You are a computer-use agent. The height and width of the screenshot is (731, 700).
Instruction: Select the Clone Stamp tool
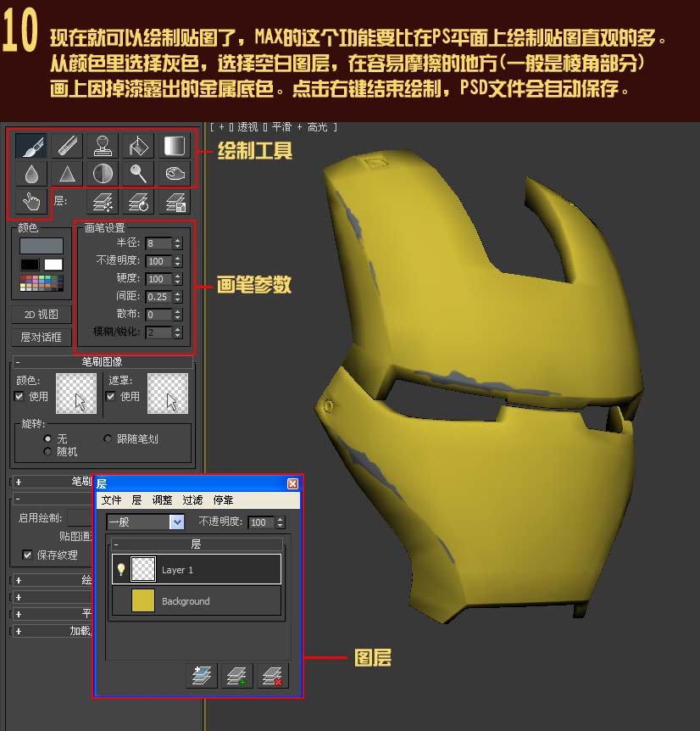click(103, 145)
